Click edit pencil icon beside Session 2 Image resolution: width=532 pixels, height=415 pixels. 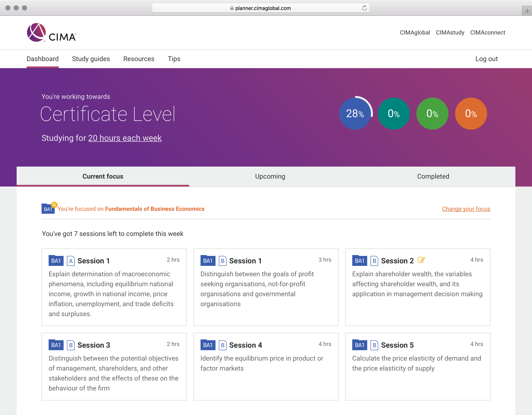(x=421, y=260)
